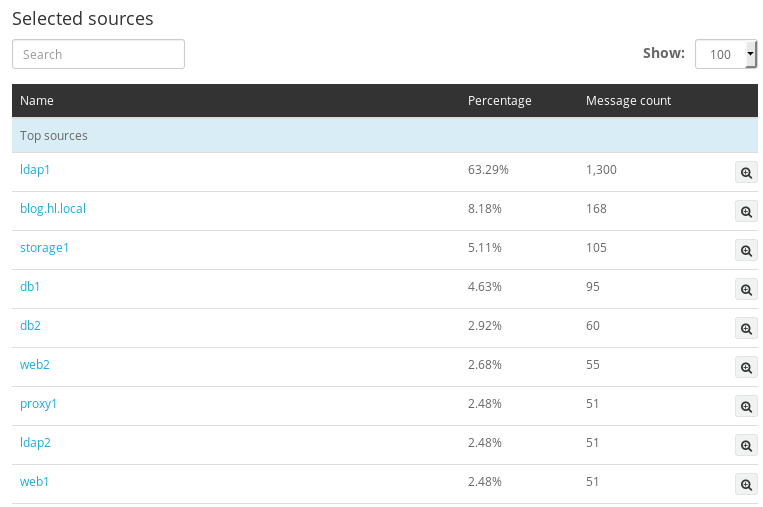This screenshot has height=507, width=763.
Task: Click the Top sources group row
Action: 385,135
